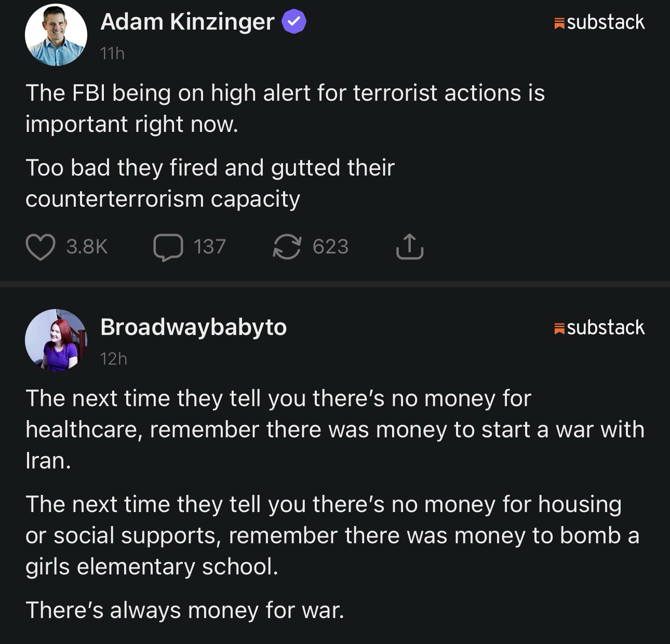Open Broadwaybabyto's profile by name
The height and width of the screenshot is (644, 670).
(x=193, y=327)
